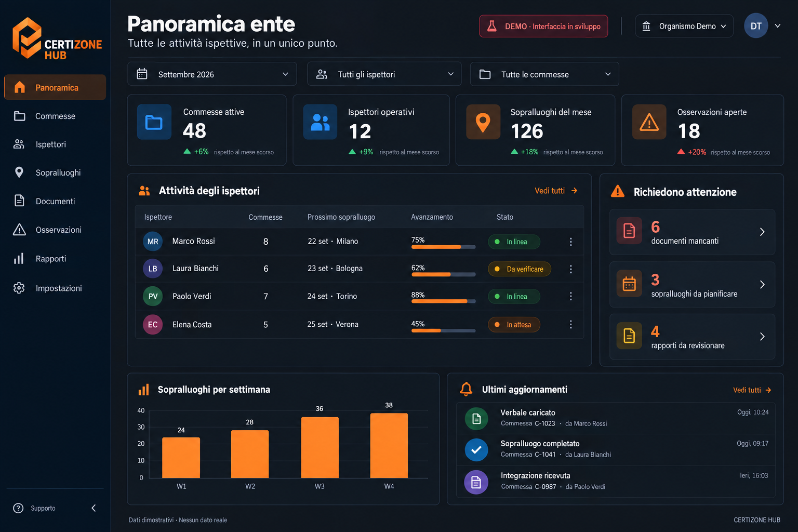Click the DEMO Interfaccia in sviluppo badge
798x532 pixels.
coord(543,26)
